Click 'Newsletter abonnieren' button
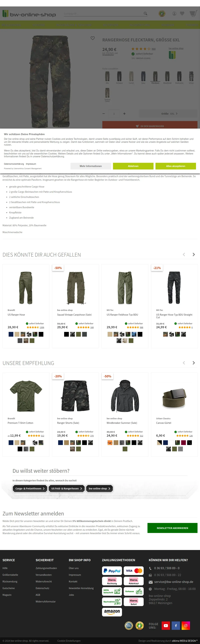200x644 pixels. point(172,528)
